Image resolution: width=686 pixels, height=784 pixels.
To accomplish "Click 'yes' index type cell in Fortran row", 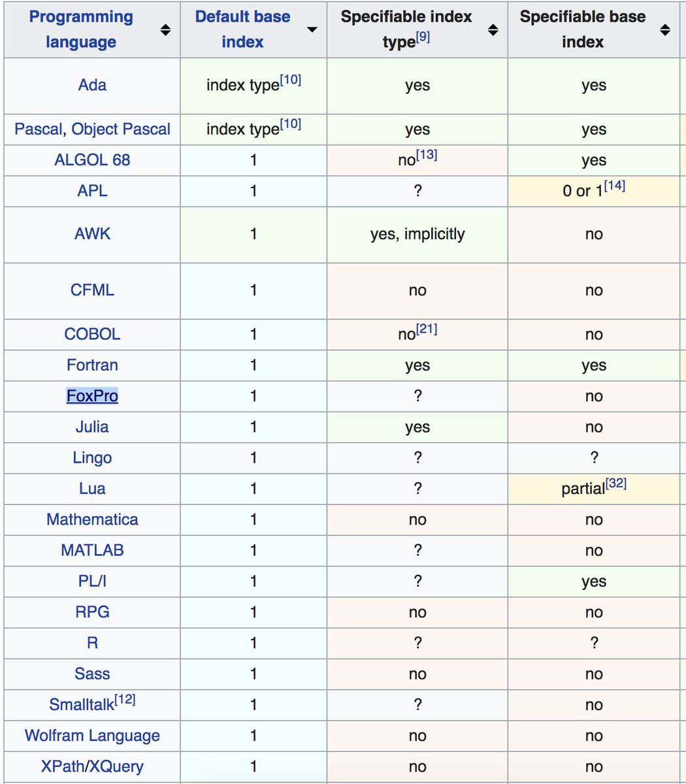I will pos(417,365).
